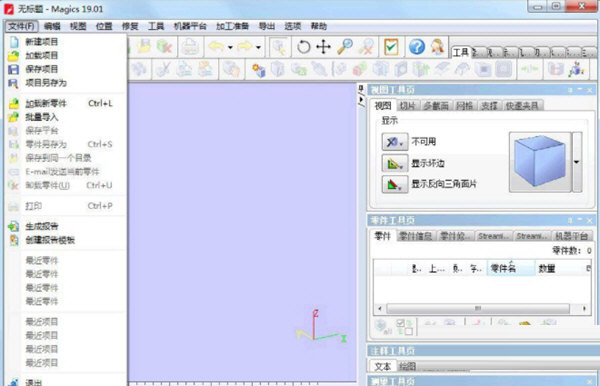Image resolution: width=600 pixels, height=386 pixels.
Task: Click the 显示反向三角面片 red triangle icon
Action: (395, 184)
